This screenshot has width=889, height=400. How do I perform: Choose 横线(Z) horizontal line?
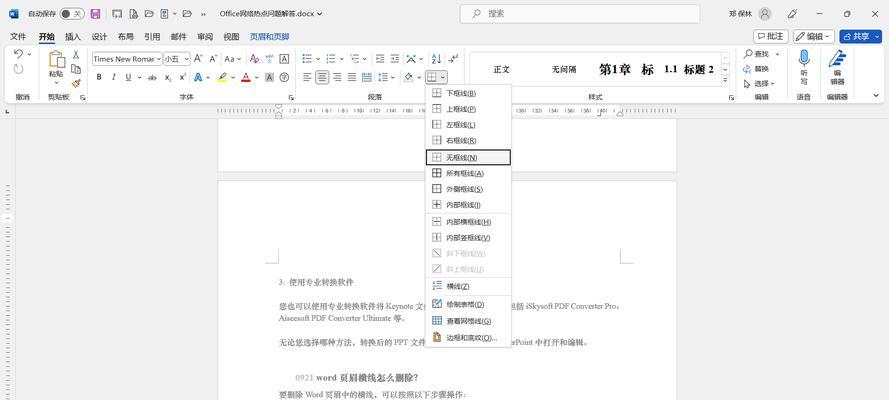click(x=468, y=286)
